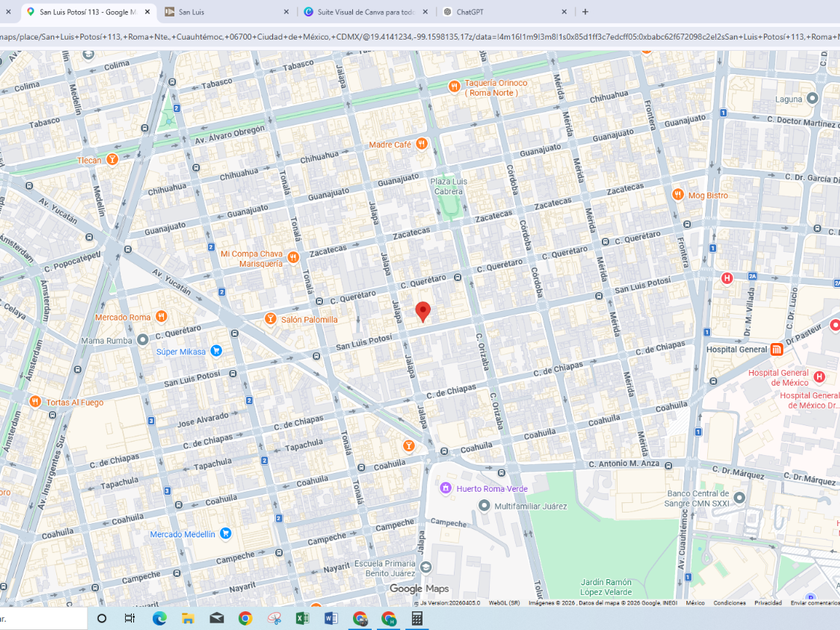Click the C. Antonio M. Anza label
Image resolution: width=840 pixels, height=630 pixels.
click(624, 463)
